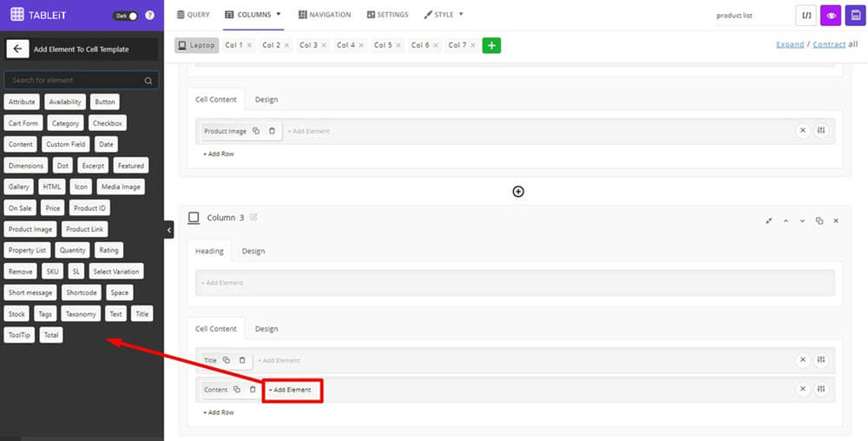868x441 pixels.
Task: Move Column 3 down with chevron
Action: (x=802, y=220)
